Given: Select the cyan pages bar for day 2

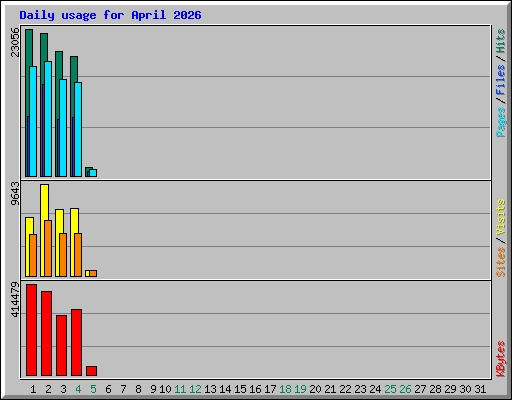Looking at the screenshot, I should (48, 119).
